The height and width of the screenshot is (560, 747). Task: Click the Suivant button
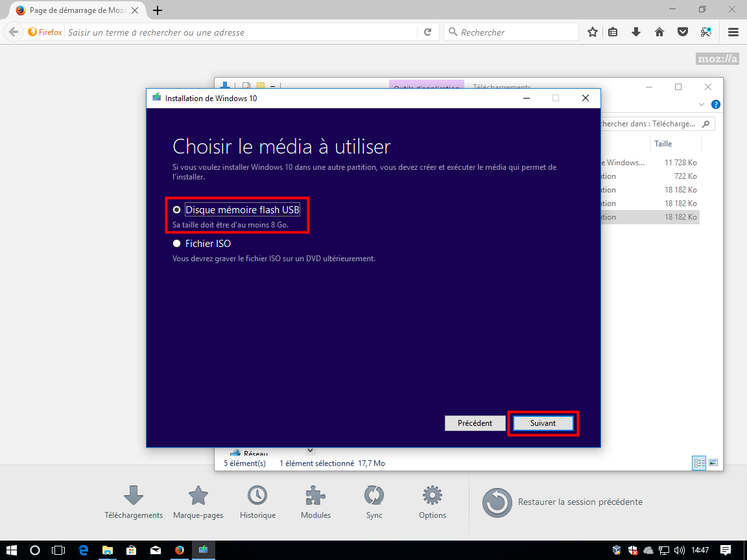[x=543, y=423]
